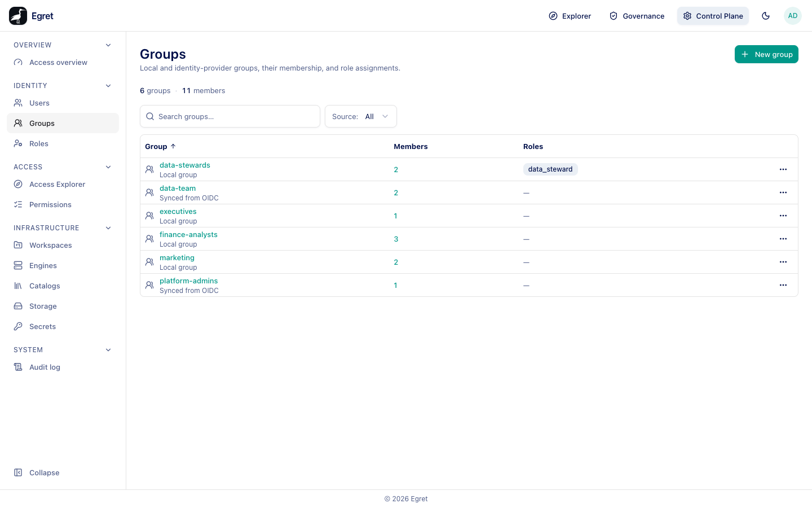The width and height of the screenshot is (812, 508).
Task: Go to Users in the sidebar
Action: [x=63, y=103]
